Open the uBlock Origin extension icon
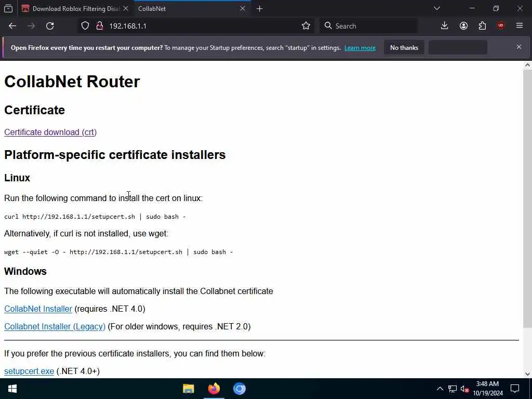This screenshot has height=399, width=532. point(501,26)
